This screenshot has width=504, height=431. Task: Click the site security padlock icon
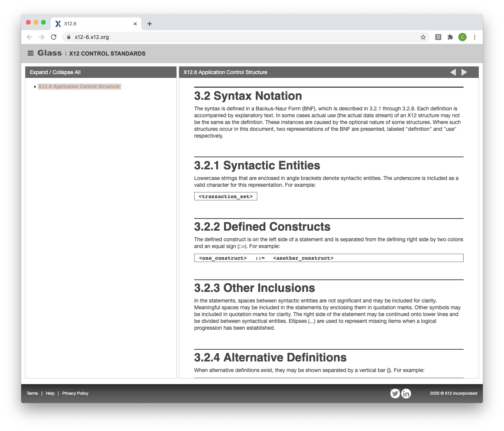pos(68,37)
